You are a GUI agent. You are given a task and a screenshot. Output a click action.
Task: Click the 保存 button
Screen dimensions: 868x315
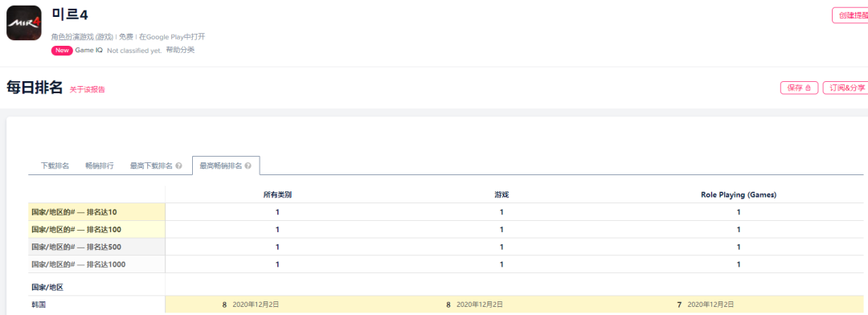click(x=799, y=88)
